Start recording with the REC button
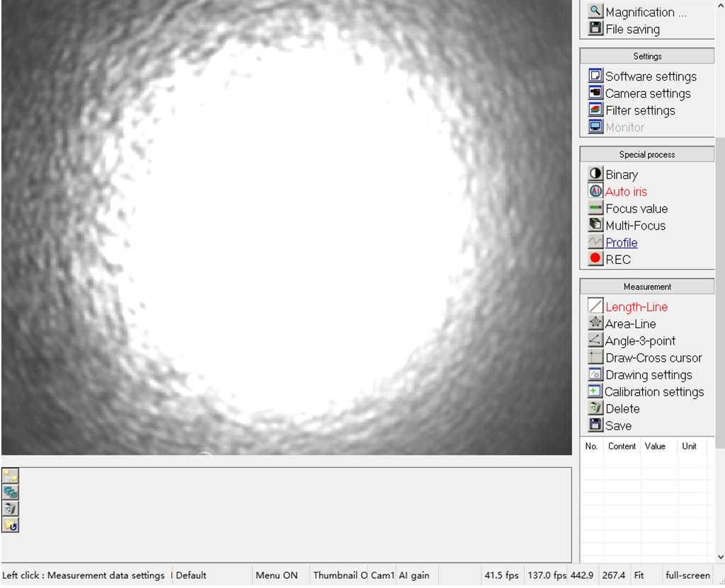Image resolution: width=725 pixels, height=588 pixels. click(x=595, y=259)
